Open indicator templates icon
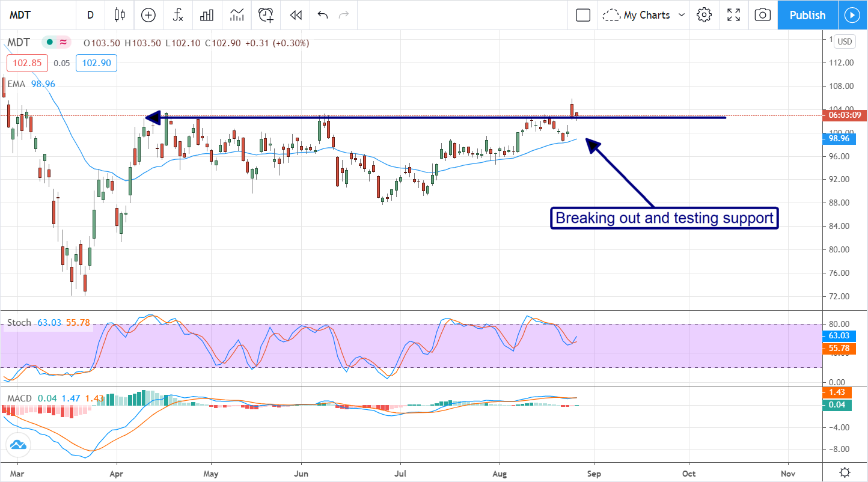The height and width of the screenshot is (482, 868). [237, 15]
